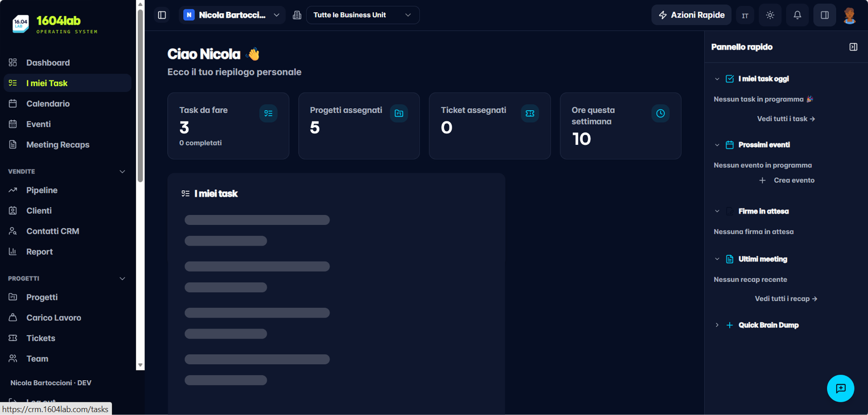Click the Ticket assegnati ticket icon
The width and height of the screenshot is (868, 415).
click(529, 114)
